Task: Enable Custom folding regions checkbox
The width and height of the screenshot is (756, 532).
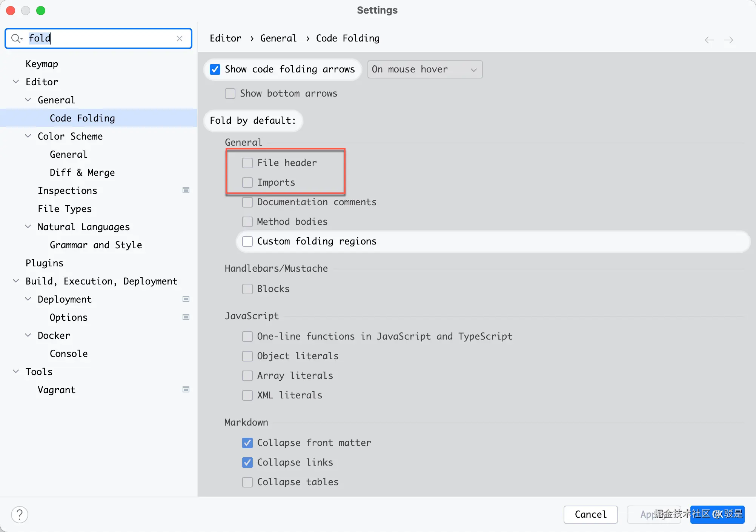Action: click(247, 241)
